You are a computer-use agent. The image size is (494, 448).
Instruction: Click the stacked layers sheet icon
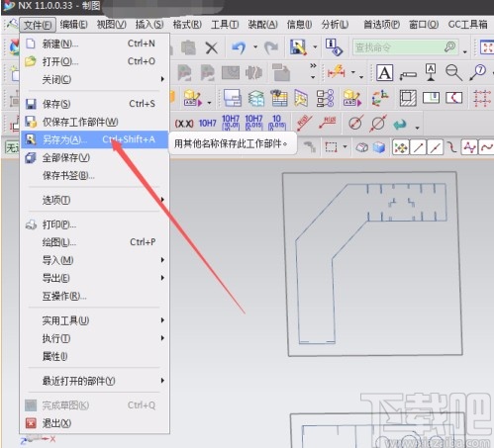(x=256, y=98)
